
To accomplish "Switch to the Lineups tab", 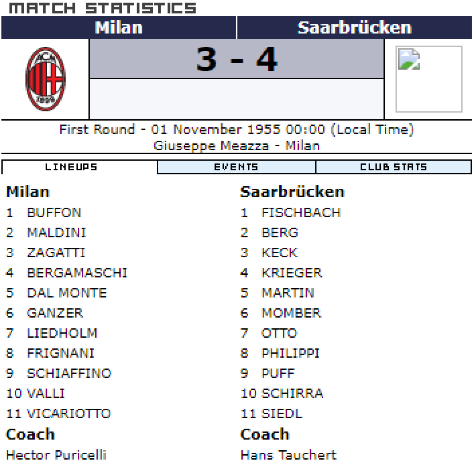I will 71,167.
